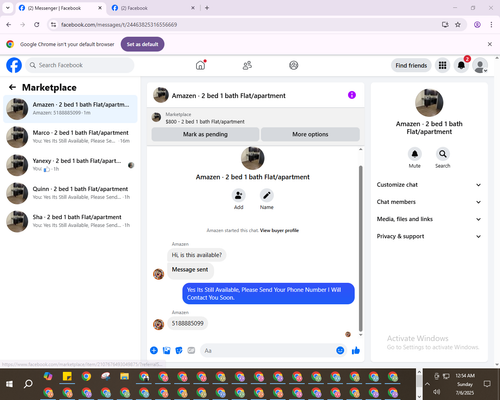Click the 5188885099 message bubble
The image size is (500, 400).
click(x=188, y=323)
